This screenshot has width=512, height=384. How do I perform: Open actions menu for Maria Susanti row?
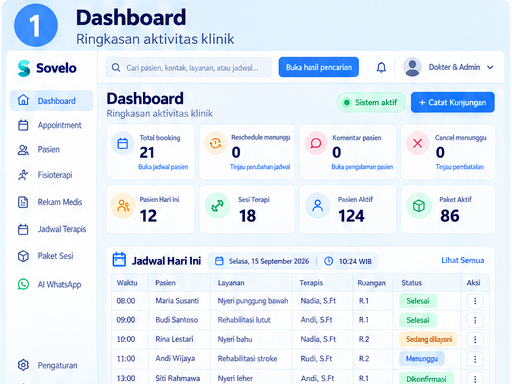click(x=475, y=301)
